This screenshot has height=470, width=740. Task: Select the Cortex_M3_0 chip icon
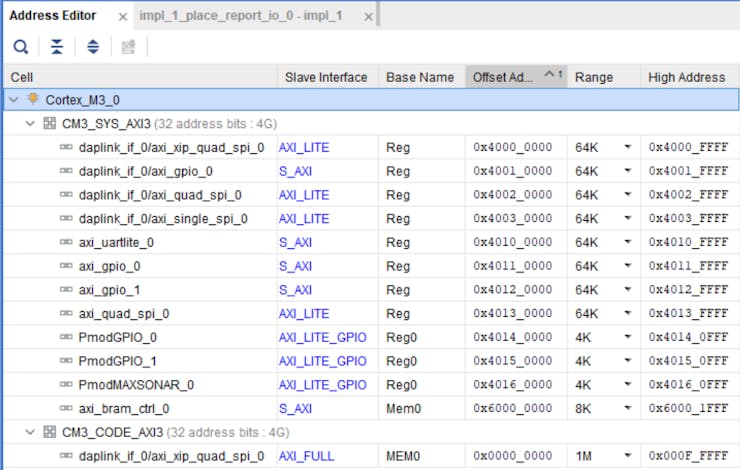coord(33,99)
